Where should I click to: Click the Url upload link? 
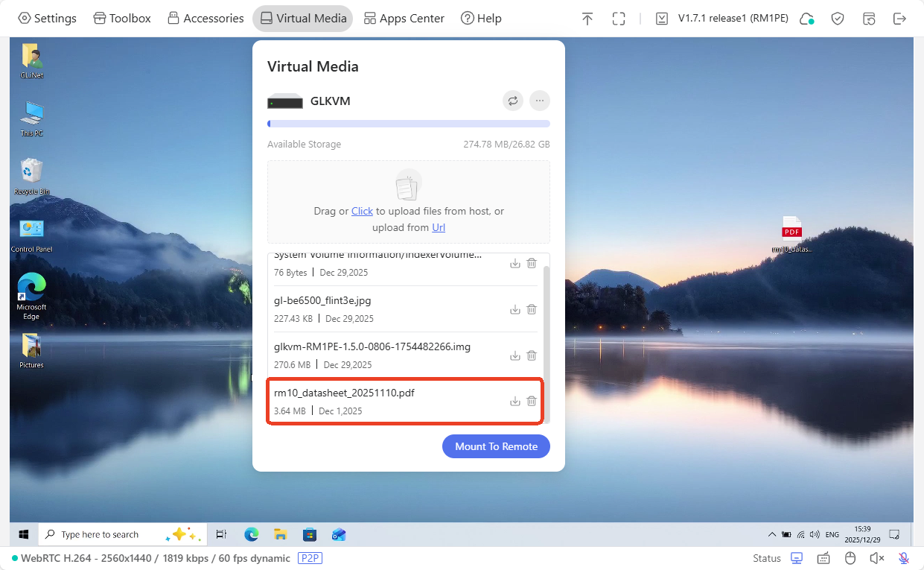click(439, 227)
